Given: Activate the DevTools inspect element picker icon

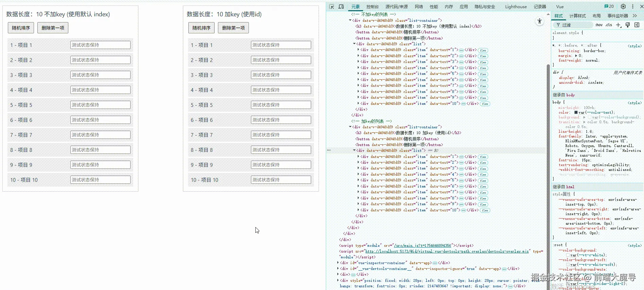Looking at the screenshot, I should click(332, 6).
